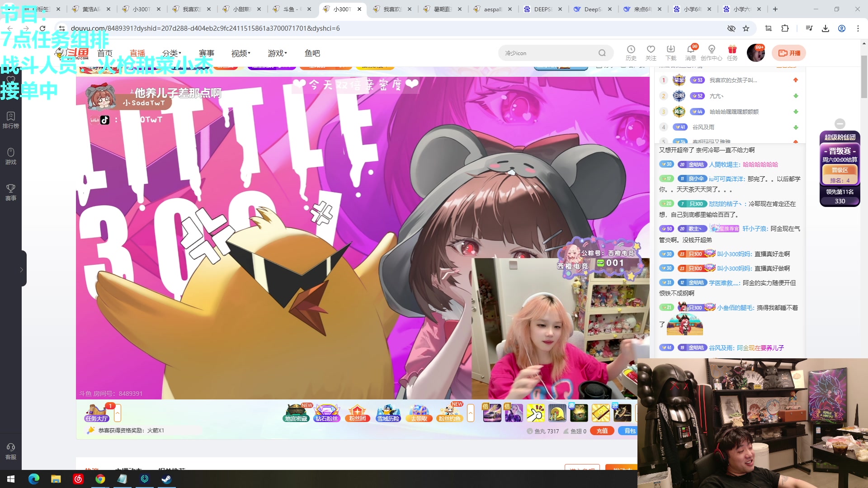Click the 背包 backpack button
The image size is (868, 488).
(628, 431)
